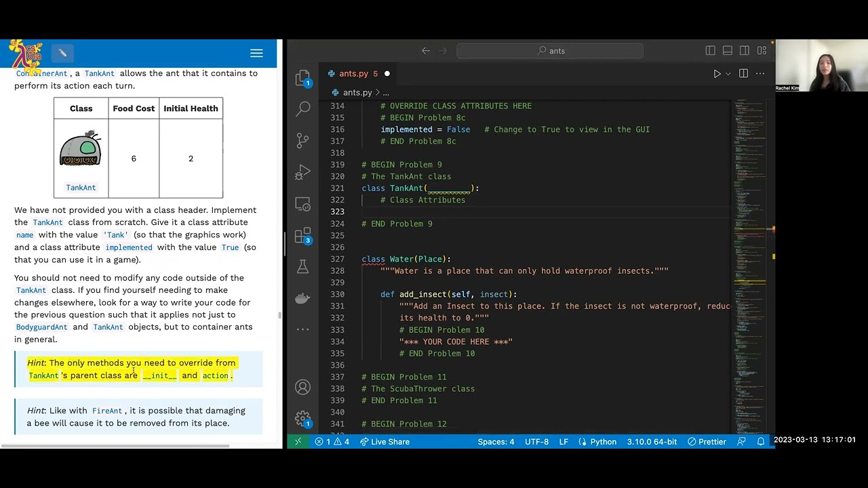Open the Testing flask icon
The height and width of the screenshot is (488, 868).
[x=302, y=267]
